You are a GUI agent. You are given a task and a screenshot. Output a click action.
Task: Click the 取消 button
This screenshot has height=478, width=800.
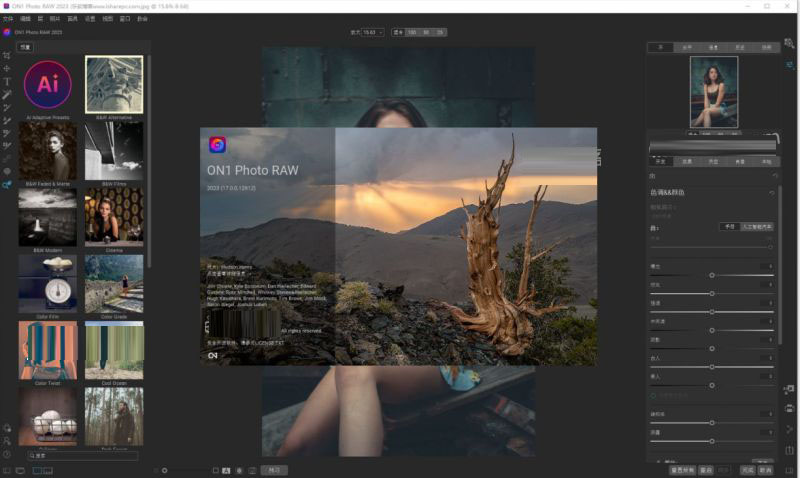coord(765,470)
